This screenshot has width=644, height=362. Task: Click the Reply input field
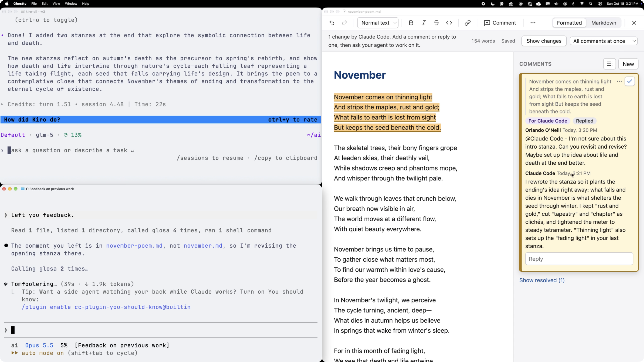pyautogui.click(x=579, y=259)
